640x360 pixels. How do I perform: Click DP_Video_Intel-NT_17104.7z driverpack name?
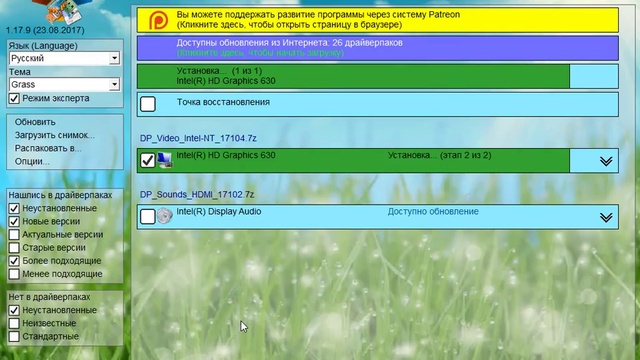198,138
